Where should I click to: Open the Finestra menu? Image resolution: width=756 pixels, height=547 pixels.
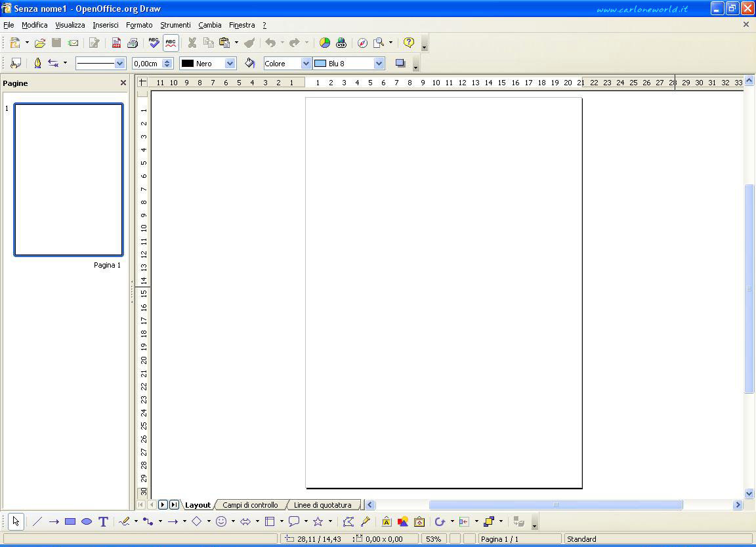[242, 25]
